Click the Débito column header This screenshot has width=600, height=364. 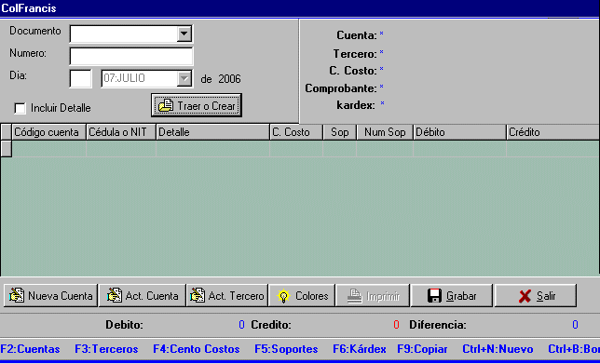459,132
